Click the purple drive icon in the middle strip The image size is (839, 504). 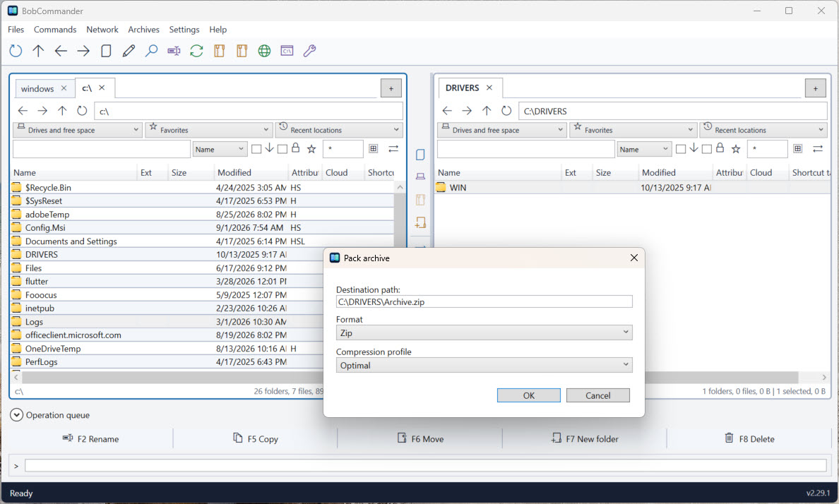pyautogui.click(x=421, y=176)
